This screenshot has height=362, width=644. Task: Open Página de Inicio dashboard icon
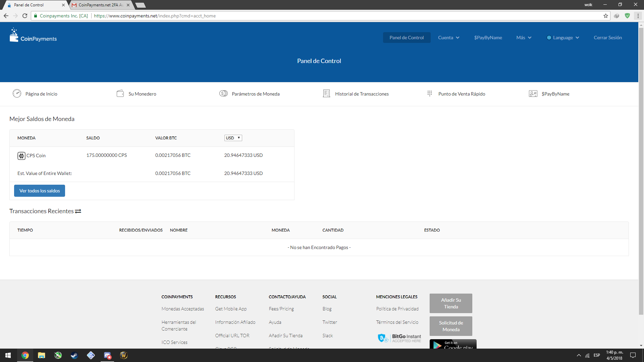(17, 94)
